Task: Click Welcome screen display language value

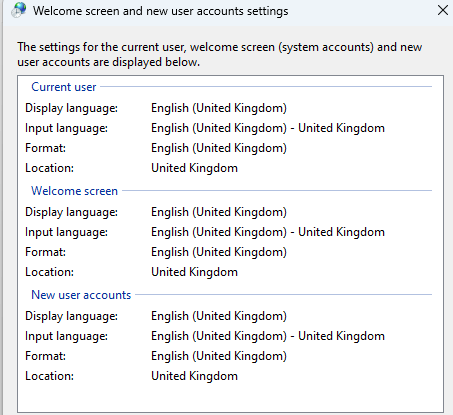Action: tap(219, 212)
